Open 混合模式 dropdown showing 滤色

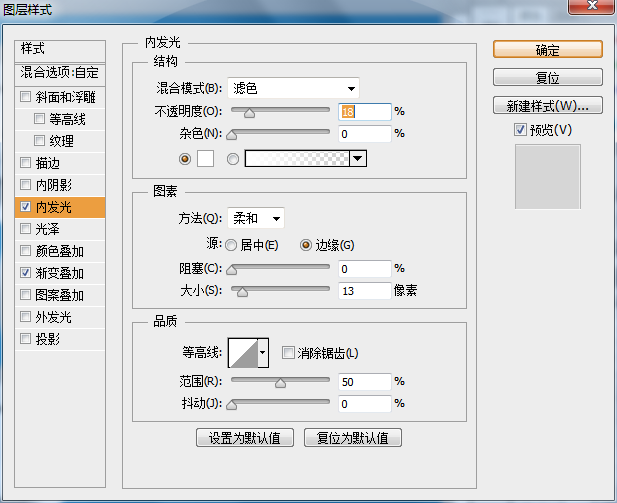[293, 88]
